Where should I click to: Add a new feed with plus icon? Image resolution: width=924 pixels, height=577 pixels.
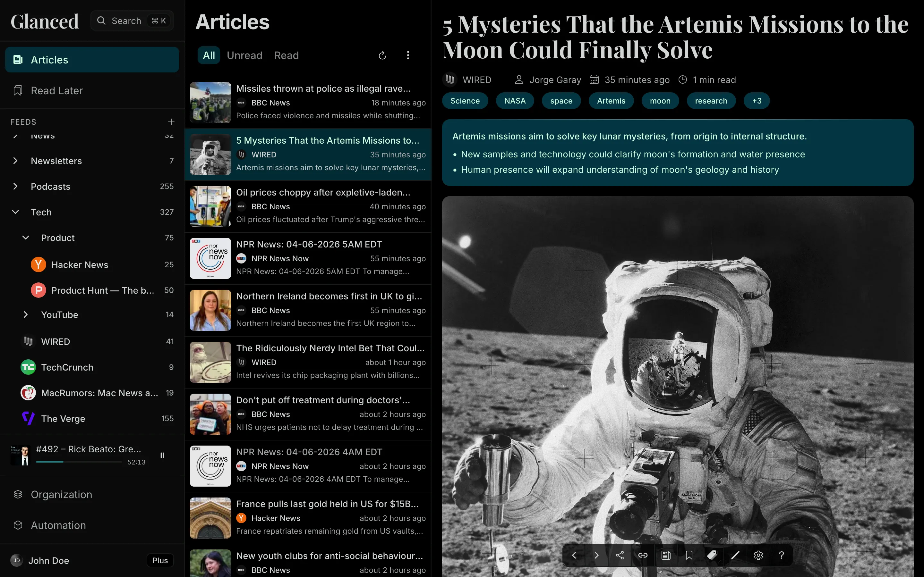click(x=171, y=122)
